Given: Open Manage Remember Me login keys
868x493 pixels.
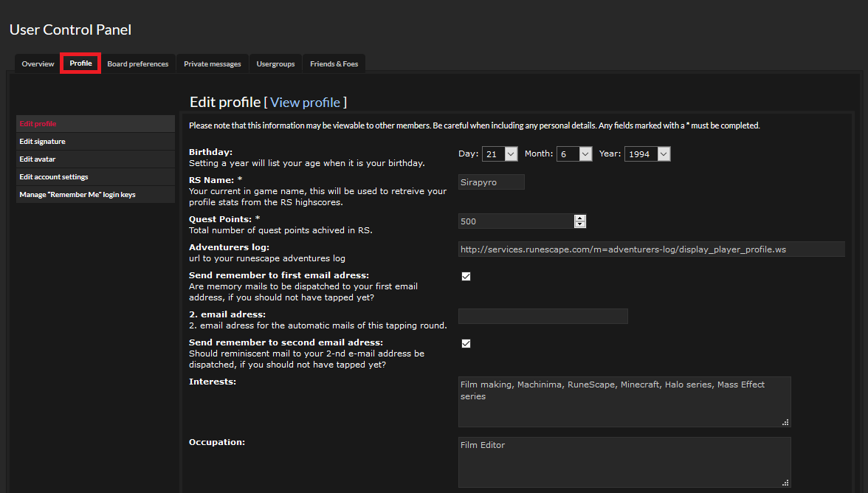Looking at the screenshot, I should pos(95,194).
